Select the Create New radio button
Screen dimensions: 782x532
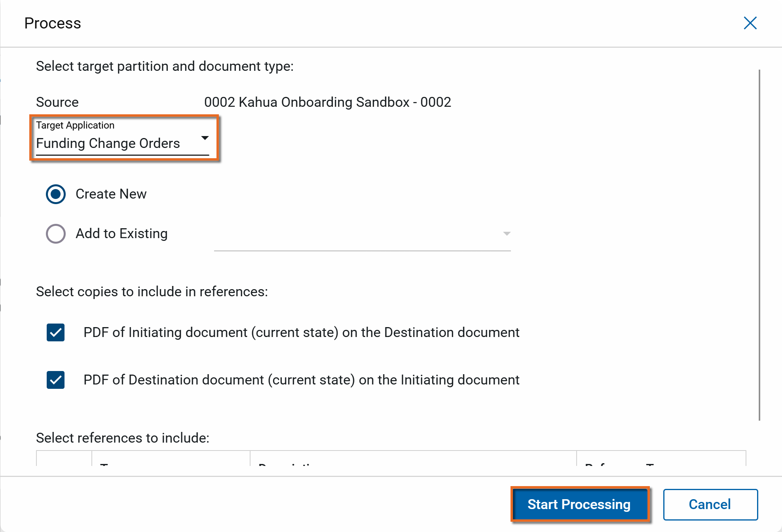coord(56,194)
